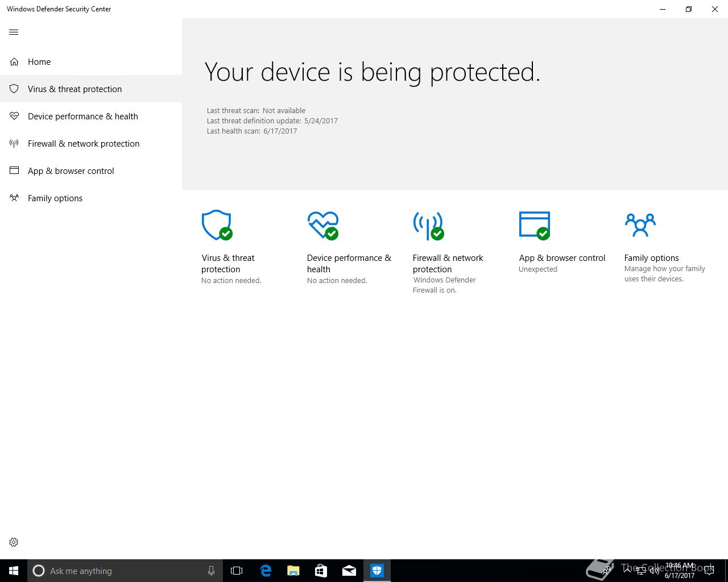Launch Microsoft Edge from the taskbar
This screenshot has width=728, height=582.
point(265,571)
